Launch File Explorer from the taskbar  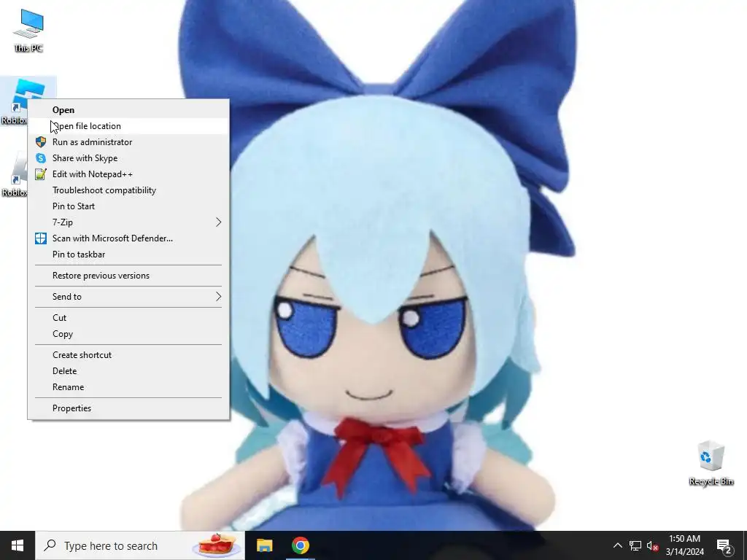pos(264,545)
